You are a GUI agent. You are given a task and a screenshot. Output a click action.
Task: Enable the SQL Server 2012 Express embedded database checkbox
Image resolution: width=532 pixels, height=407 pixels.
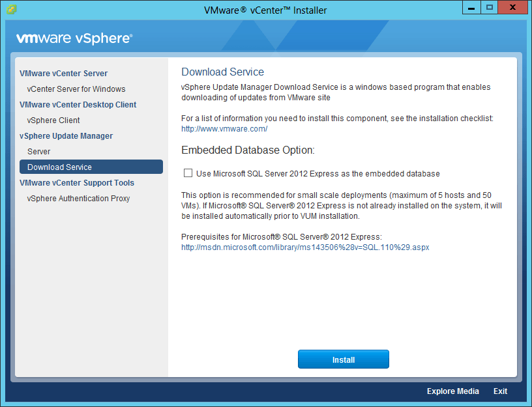click(188, 173)
